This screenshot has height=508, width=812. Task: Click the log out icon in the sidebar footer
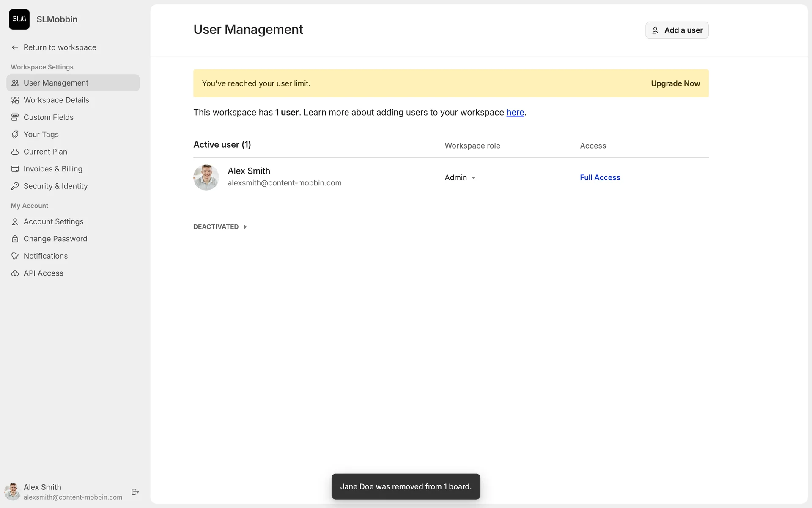click(135, 491)
